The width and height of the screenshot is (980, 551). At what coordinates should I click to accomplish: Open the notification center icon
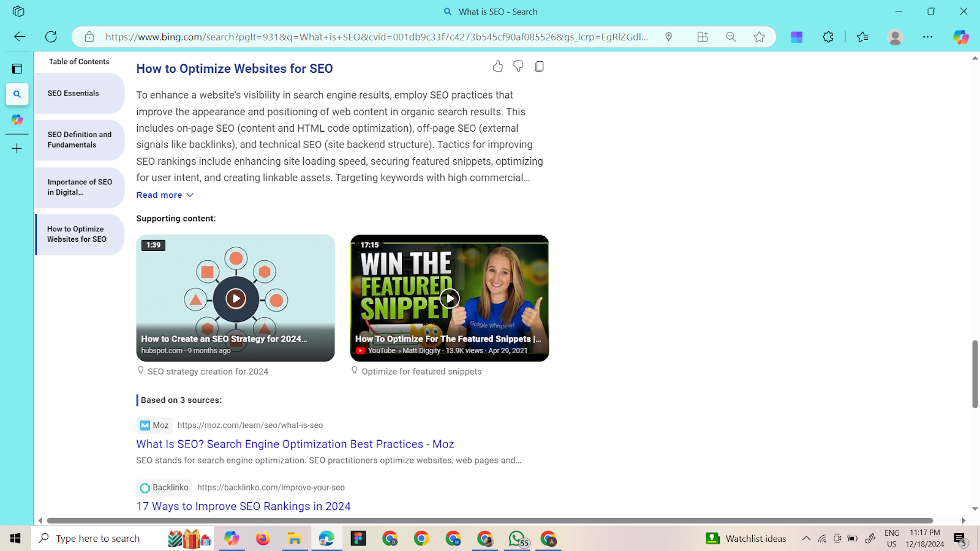(x=960, y=539)
